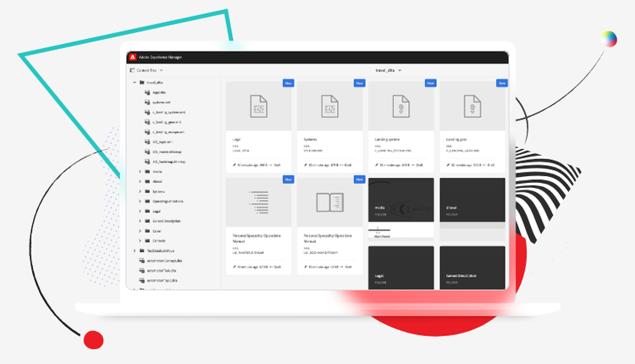This screenshot has width=635, height=364.
Task: Open the ditamap Personal Spaceship Operations Manual card
Action: coord(258,202)
